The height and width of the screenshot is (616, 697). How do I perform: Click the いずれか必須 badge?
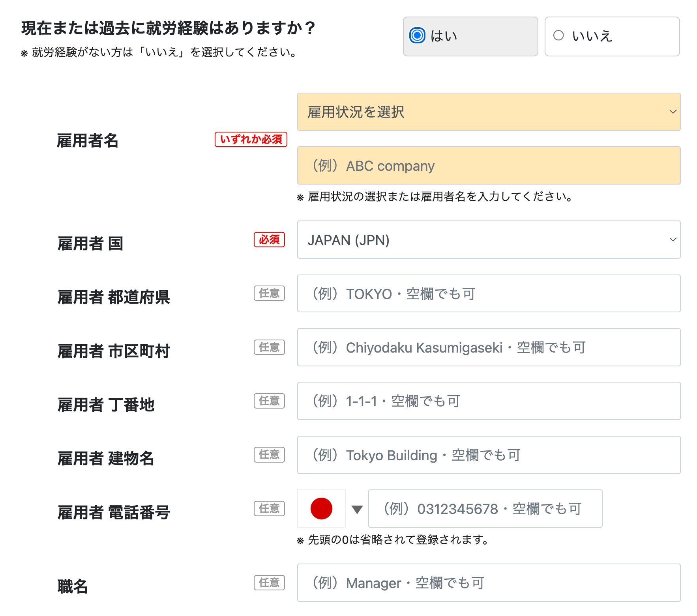coord(251,140)
